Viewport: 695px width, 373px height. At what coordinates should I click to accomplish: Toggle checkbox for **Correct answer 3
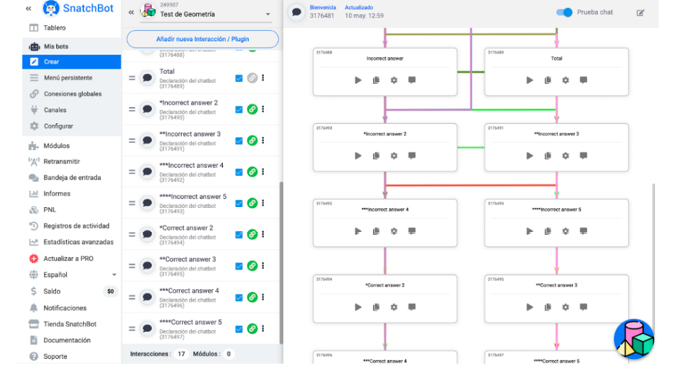click(x=239, y=266)
